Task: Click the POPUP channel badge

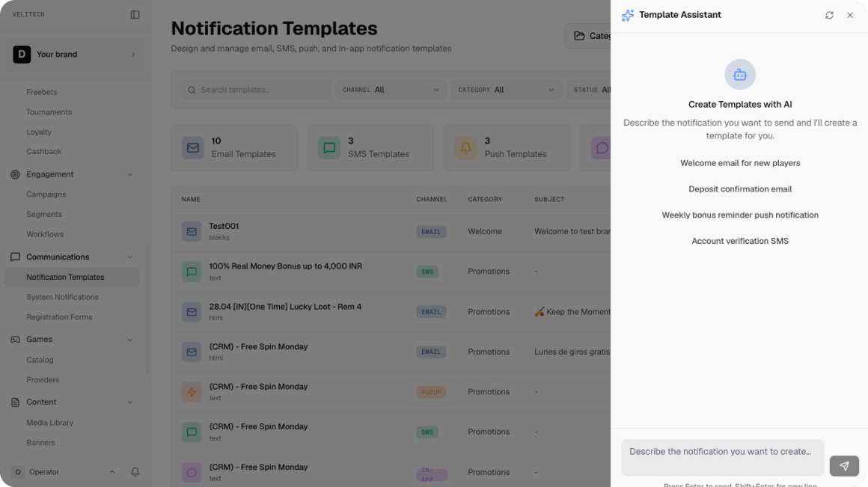Action: (x=431, y=392)
